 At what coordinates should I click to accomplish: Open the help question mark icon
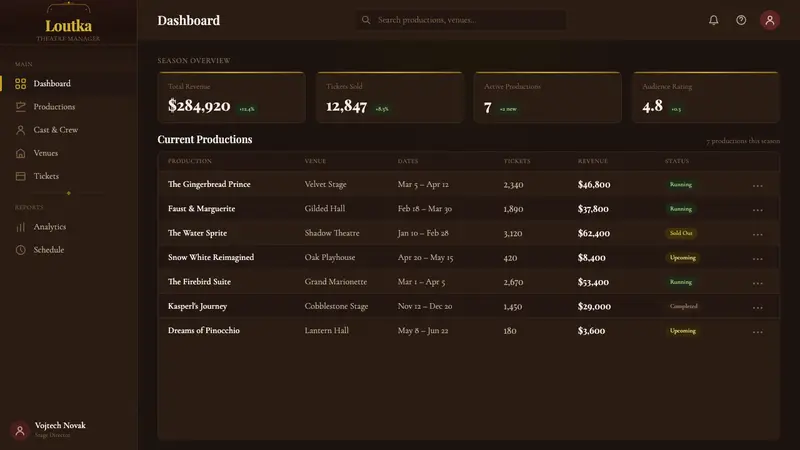pos(741,20)
